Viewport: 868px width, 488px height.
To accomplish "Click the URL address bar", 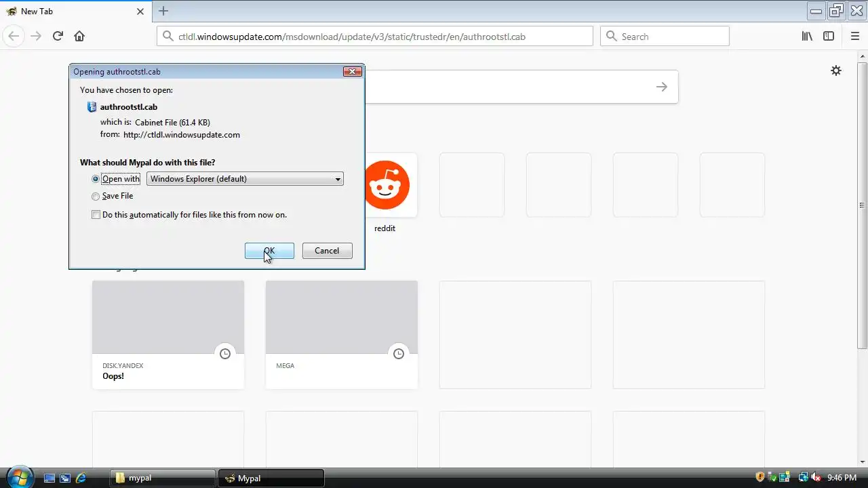I will pos(375,37).
